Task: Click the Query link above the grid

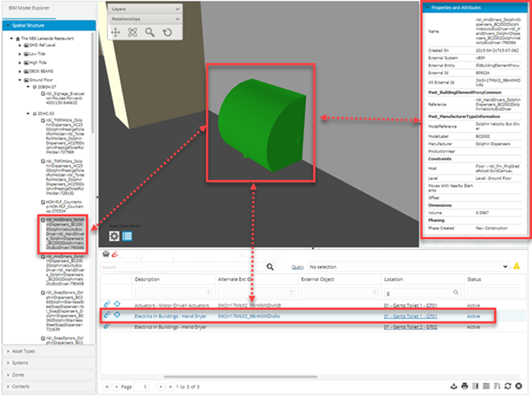Action: pos(298,266)
